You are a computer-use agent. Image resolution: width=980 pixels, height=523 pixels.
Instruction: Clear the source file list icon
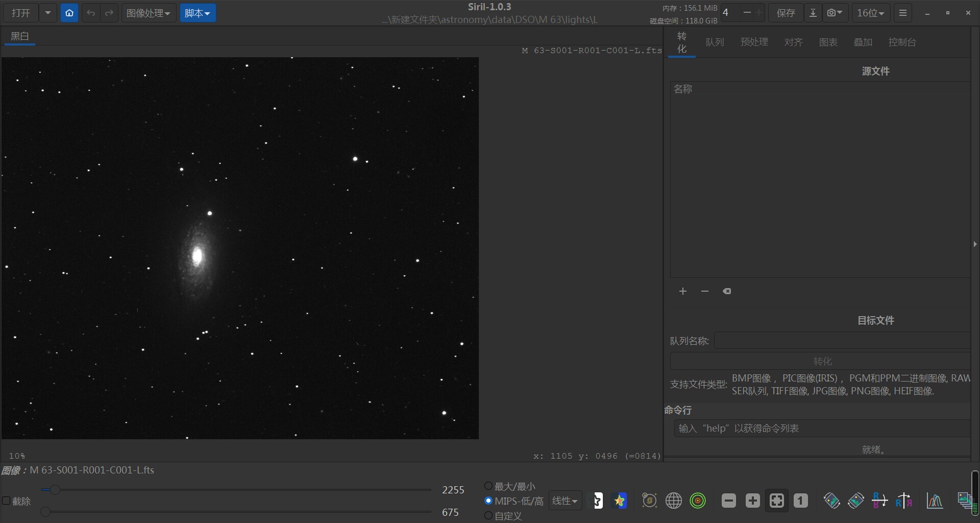click(x=727, y=291)
